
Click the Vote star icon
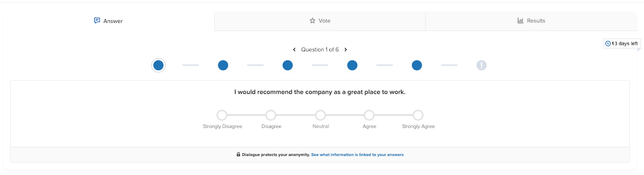click(312, 21)
